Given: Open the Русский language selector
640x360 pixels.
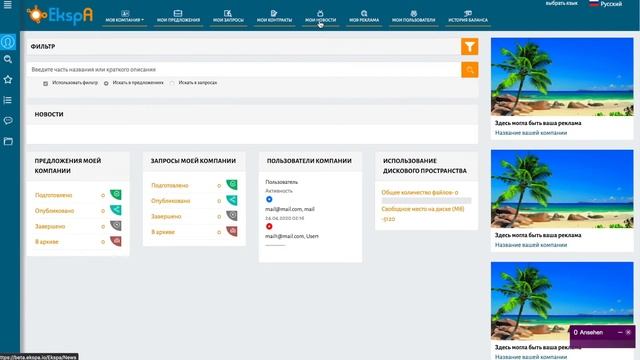Looking at the screenshot, I should [606, 4].
